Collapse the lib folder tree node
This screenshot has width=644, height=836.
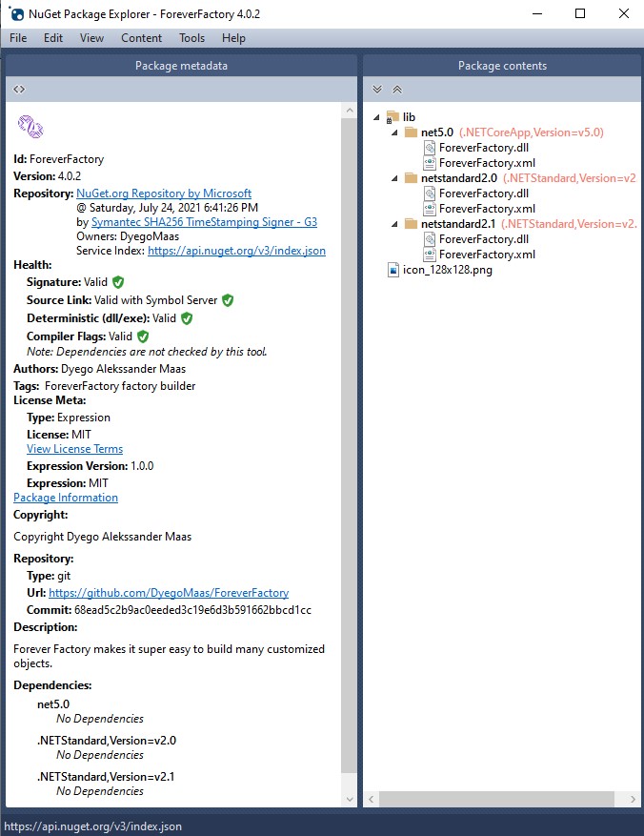376,116
